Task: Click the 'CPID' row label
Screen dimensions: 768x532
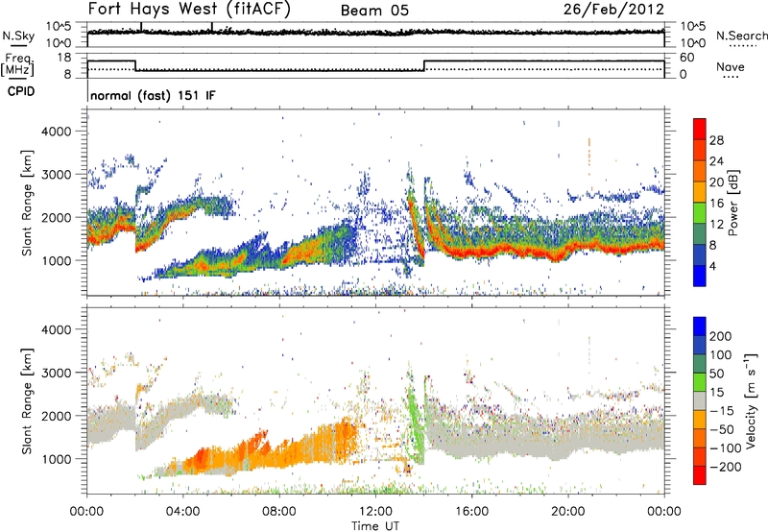Action: [x=21, y=91]
